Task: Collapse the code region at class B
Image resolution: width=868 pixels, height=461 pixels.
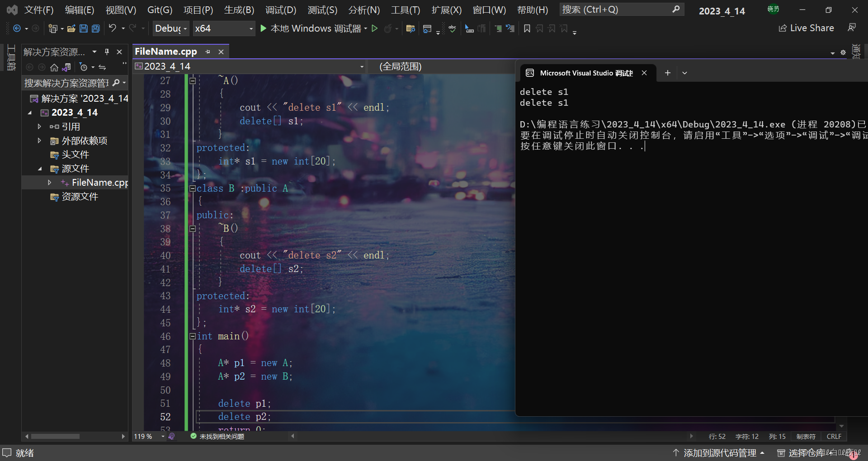Action: click(x=193, y=188)
